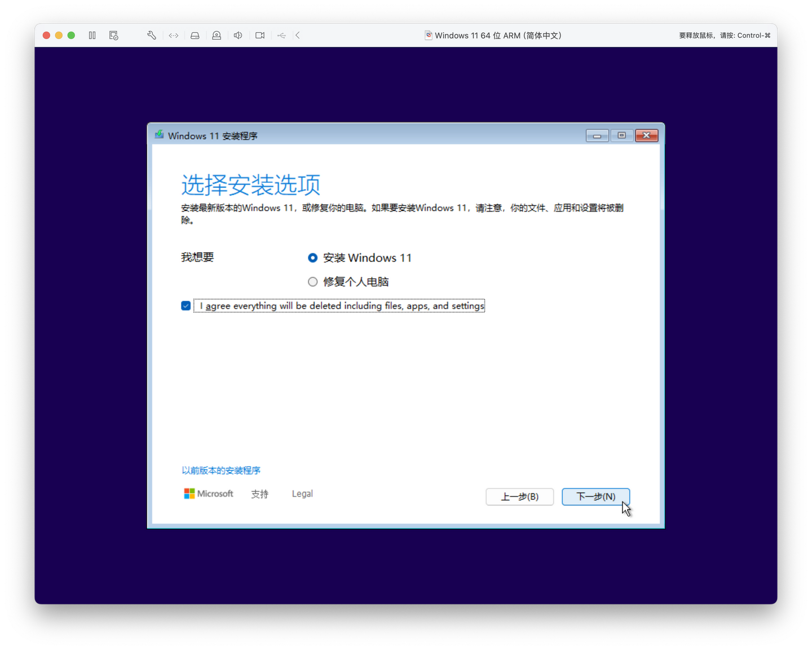Screen dimensions: 812x650
Task: Click the Microsoft logo
Action: [x=209, y=494]
